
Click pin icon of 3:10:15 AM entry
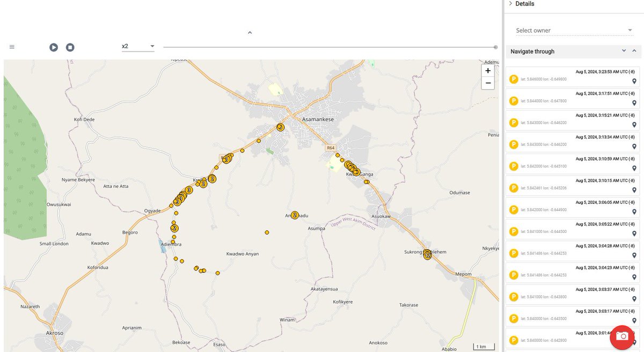coord(634,190)
